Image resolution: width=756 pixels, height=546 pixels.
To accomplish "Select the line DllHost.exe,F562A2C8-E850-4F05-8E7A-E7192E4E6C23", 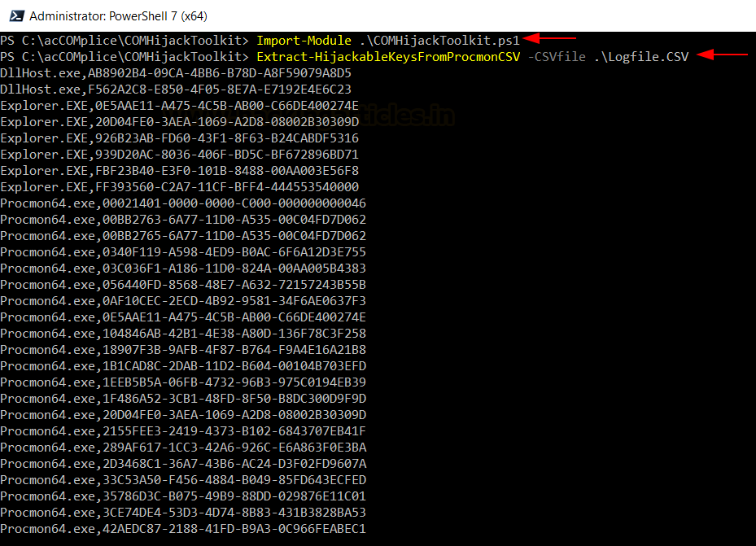I will (176, 90).
